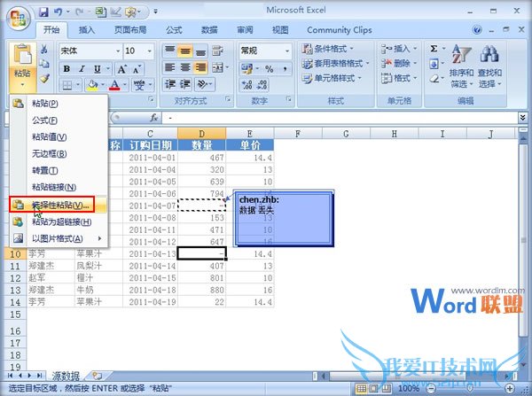Open Excel help question mark
The width and height of the screenshot is (532, 396).
[477, 30]
